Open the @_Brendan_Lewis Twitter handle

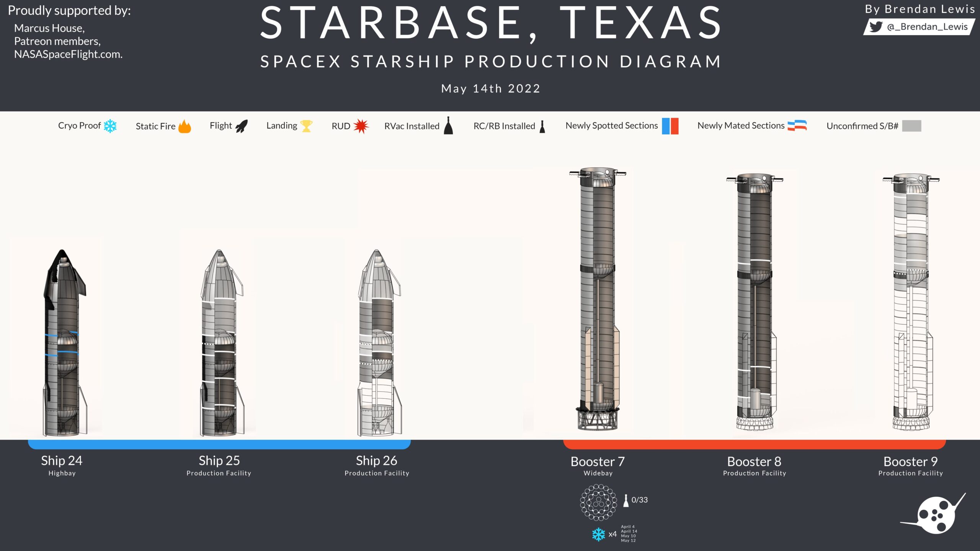pyautogui.click(x=927, y=27)
